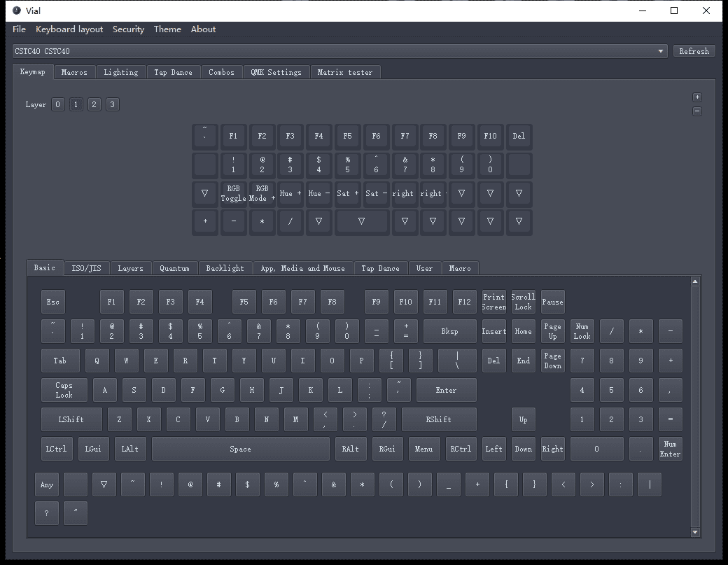Image resolution: width=728 pixels, height=565 pixels.
Task: Select the Hue + keycap
Action: click(290, 193)
